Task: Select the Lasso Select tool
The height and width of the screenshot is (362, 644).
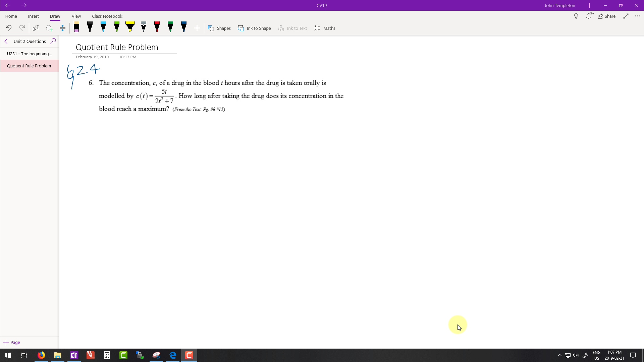Action: point(49,28)
